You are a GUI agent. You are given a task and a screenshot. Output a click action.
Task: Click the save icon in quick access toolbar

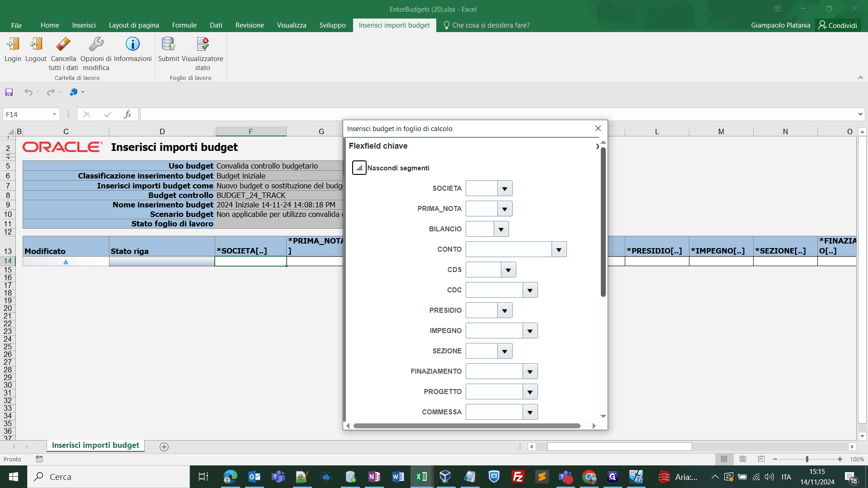tap(9, 92)
